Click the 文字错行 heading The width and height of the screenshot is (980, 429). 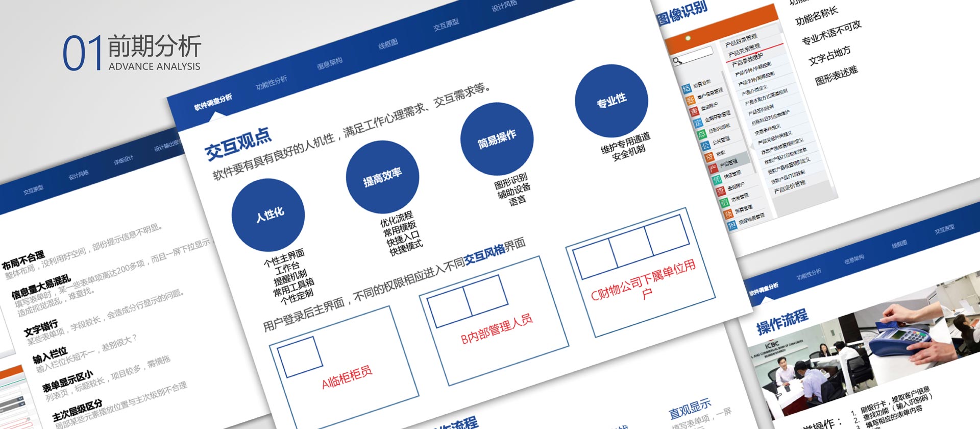point(41,328)
